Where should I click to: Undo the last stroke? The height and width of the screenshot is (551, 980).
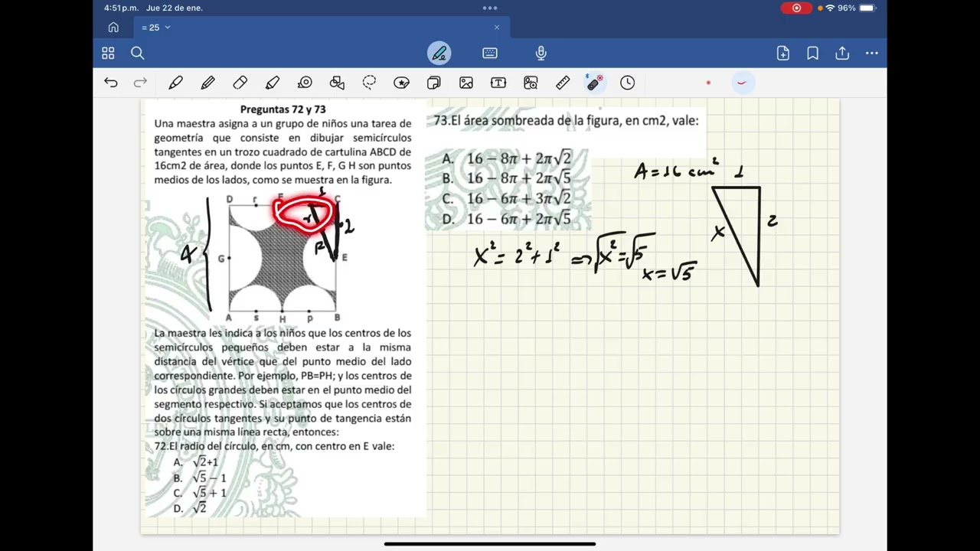coord(111,83)
